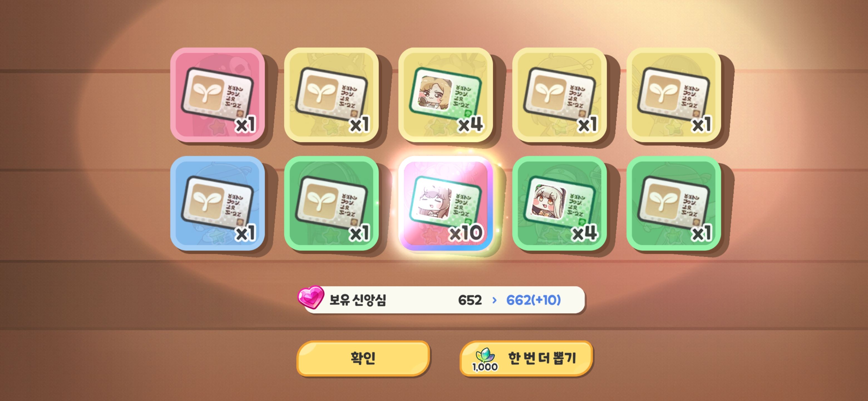The height and width of the screenshot is (401, 868).
Task: Tap the fourth top-row yellow sprout card
Action: (x=559, y=95)
